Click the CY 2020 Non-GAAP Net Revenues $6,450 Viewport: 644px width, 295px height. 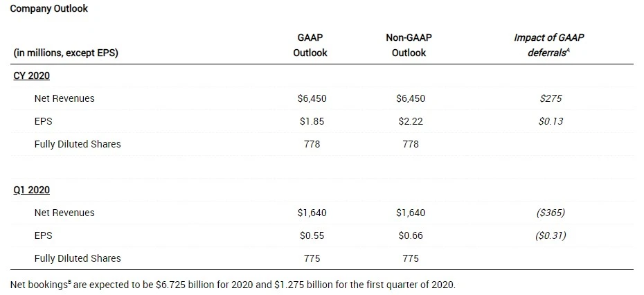[x=411, y=98]
